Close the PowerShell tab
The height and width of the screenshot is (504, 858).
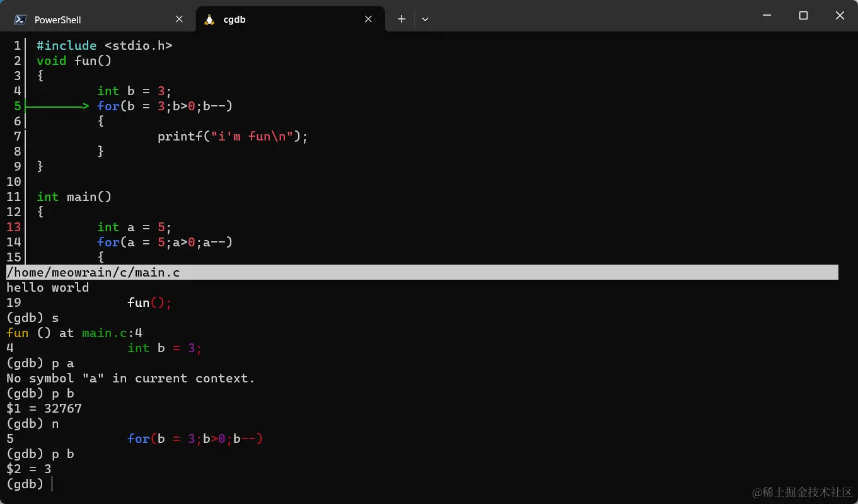[x=179, y=20]
